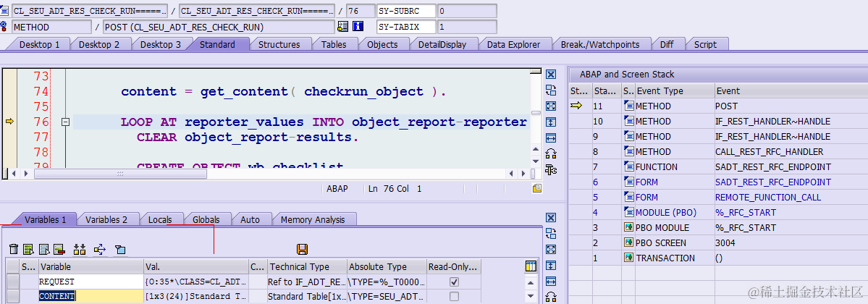Toggle Read-Only checkbox in CONTENT row
This screenshot has width=868, height=304.
point(454,296)
